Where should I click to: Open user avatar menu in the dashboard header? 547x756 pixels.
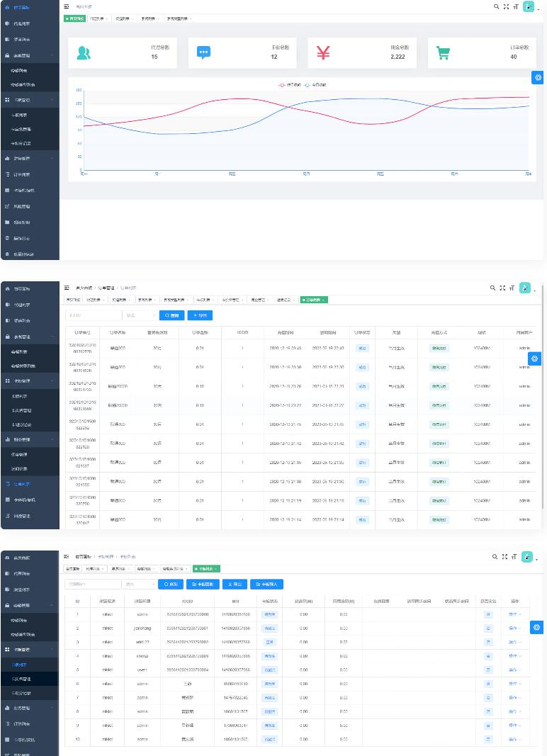click(528, 7)
